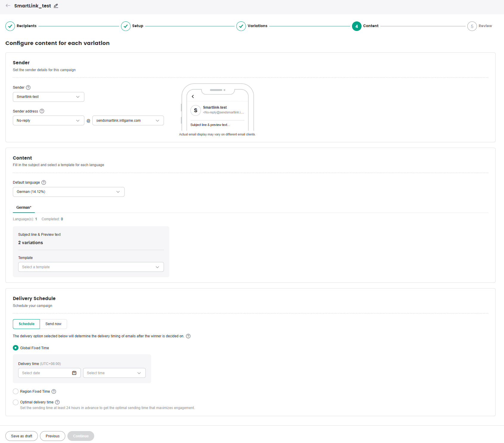This screenshot has width=504, height=443.
Task: Click the Save as draft button
Action: 21,436
